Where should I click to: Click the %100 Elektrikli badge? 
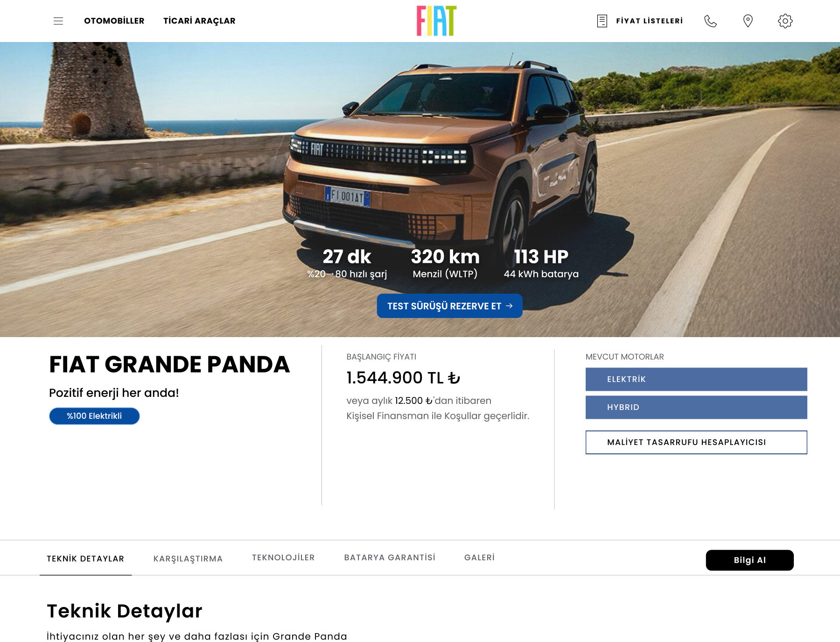click(94, 416)
